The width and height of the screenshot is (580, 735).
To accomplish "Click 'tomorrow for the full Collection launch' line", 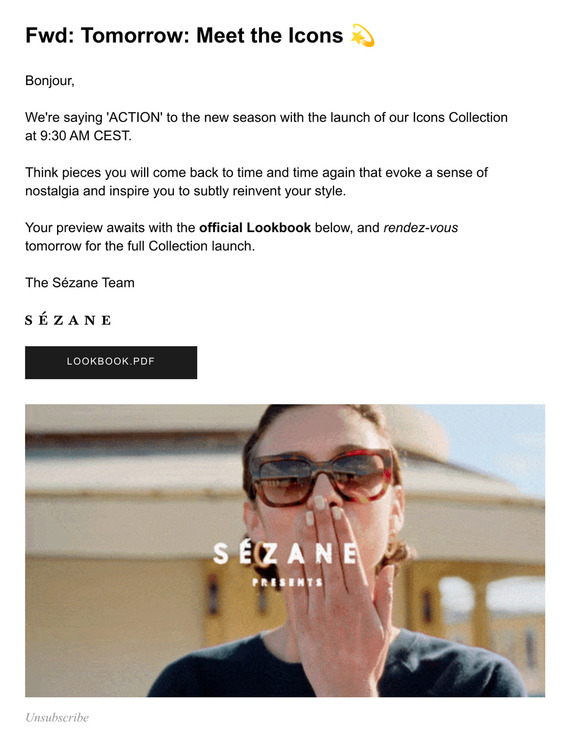I will point(140,246).
